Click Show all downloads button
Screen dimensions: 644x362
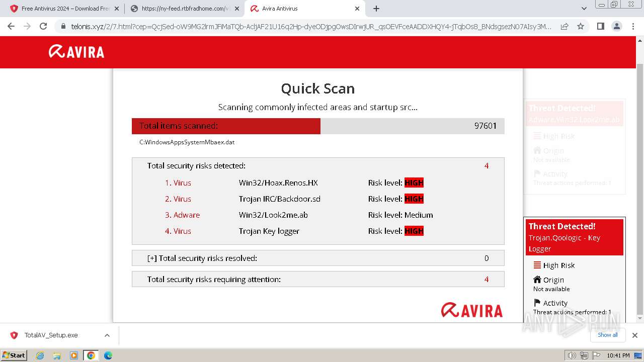pos(607,335)
